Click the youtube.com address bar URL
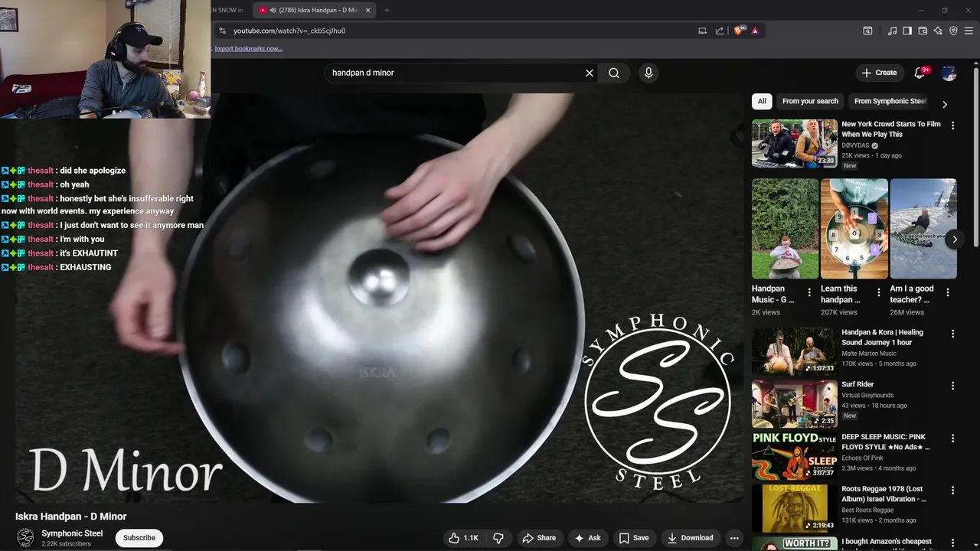 [x=289, y=31]
